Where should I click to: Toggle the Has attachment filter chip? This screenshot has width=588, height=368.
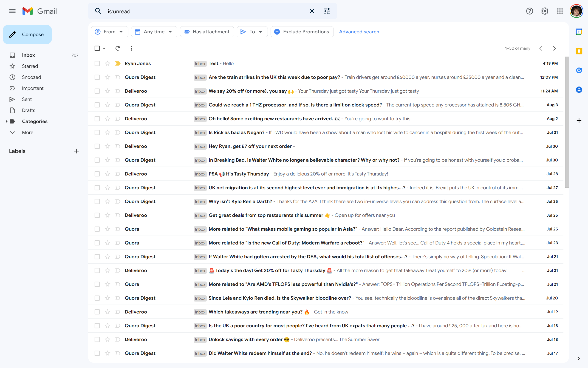click(207, 32)
